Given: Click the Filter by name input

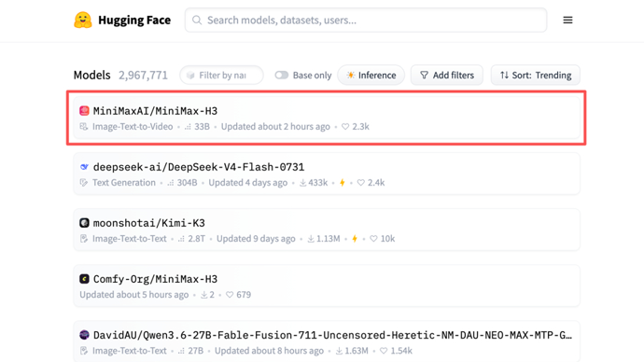Looking at the screenshot, I should (222, 76).
